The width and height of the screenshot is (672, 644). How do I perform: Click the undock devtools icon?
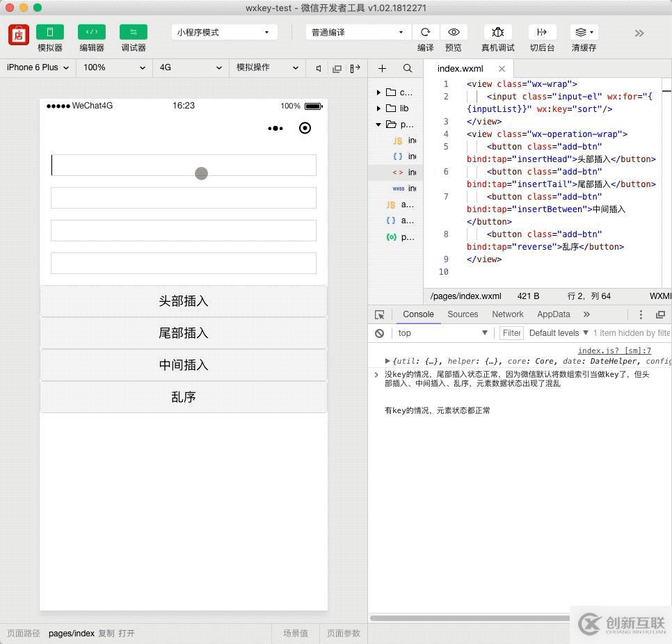[660, 314]
